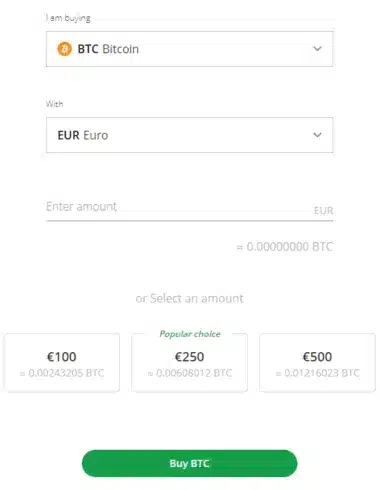This screenshot has height=490, width=380.
Task: Click the ≈ 0.01216023 BTC estimate text
Action: coord(318,373)
